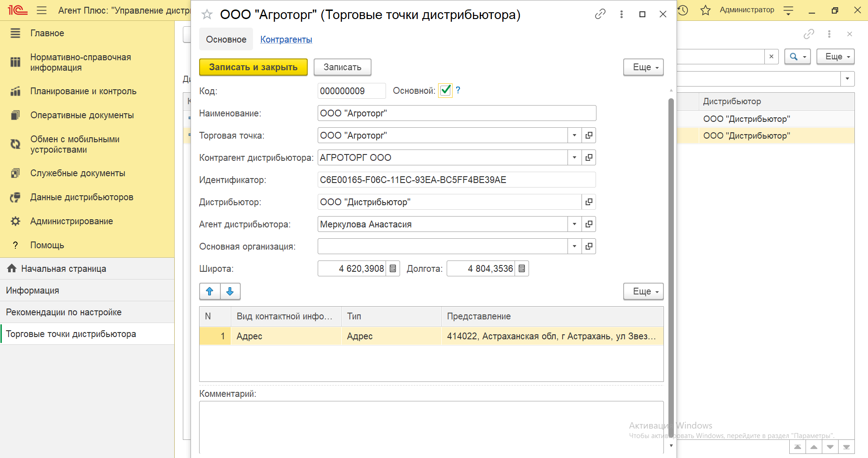Open calculator for Долгота field
The width and height of the screenshot is (868, 458).
522,269
